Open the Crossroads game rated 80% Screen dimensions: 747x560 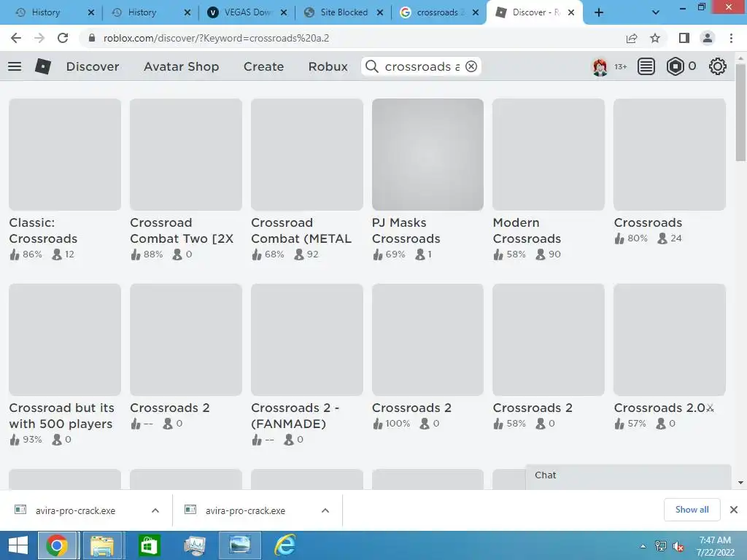pos(648,222)
